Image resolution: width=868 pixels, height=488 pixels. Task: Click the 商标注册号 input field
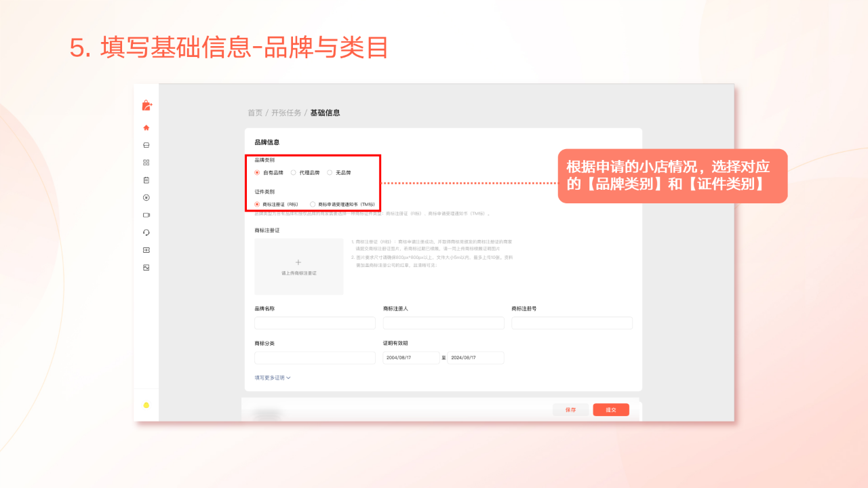point(572,323)
